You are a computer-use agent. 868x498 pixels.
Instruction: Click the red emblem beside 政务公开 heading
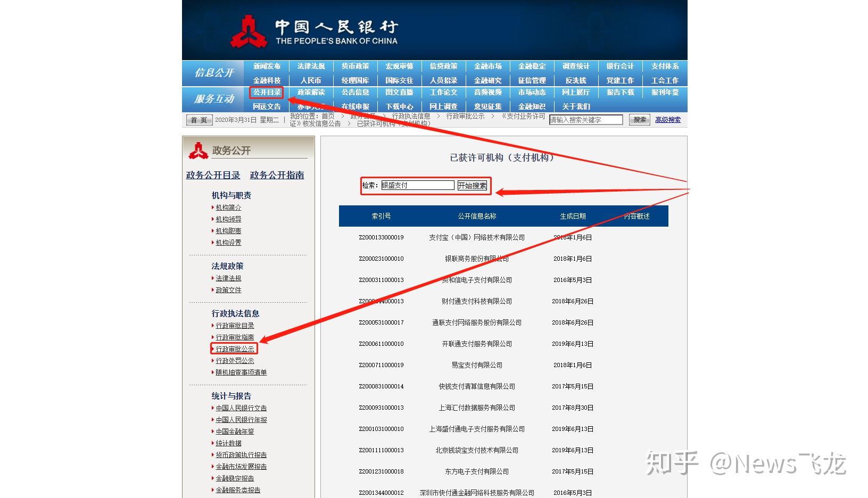point(198,151)
